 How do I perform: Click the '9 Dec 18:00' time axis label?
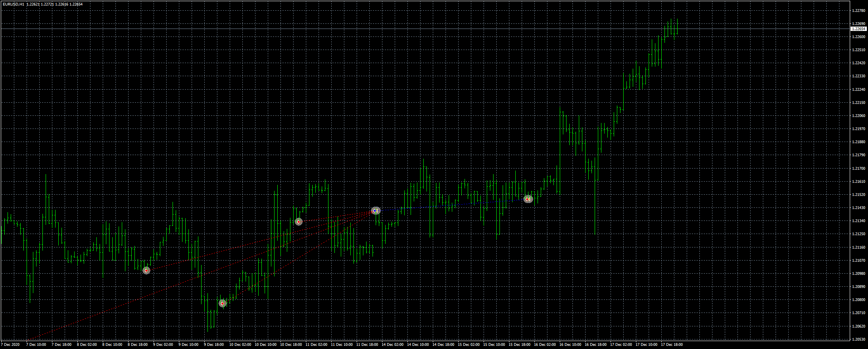[x=214, y=345]
